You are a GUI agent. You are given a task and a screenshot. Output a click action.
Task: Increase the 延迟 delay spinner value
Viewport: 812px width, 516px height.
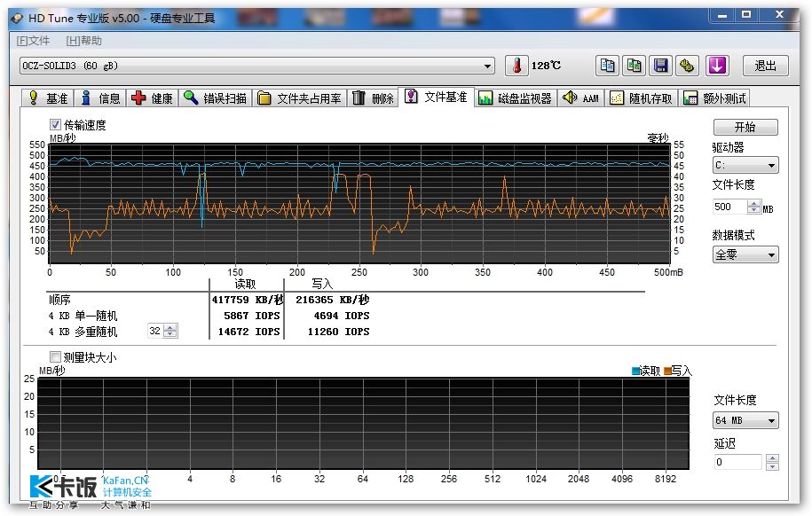(772, 458)
